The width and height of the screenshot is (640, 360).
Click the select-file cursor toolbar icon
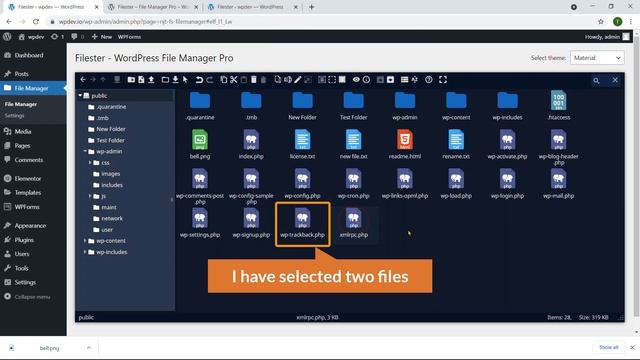coord(185,80)
